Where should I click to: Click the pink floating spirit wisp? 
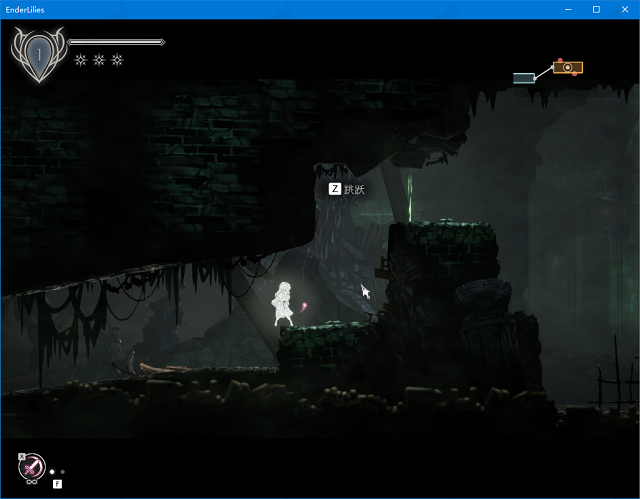click(x=303, y=307)
